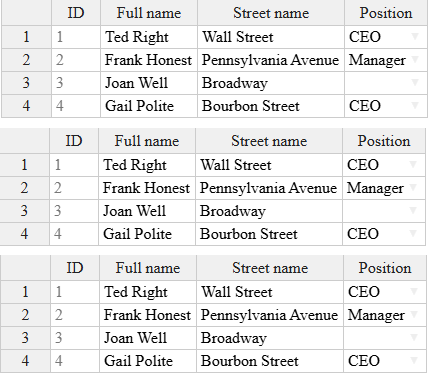Click the Frank Honest cell in second table
Screen dimensions: 428x377
147,188
